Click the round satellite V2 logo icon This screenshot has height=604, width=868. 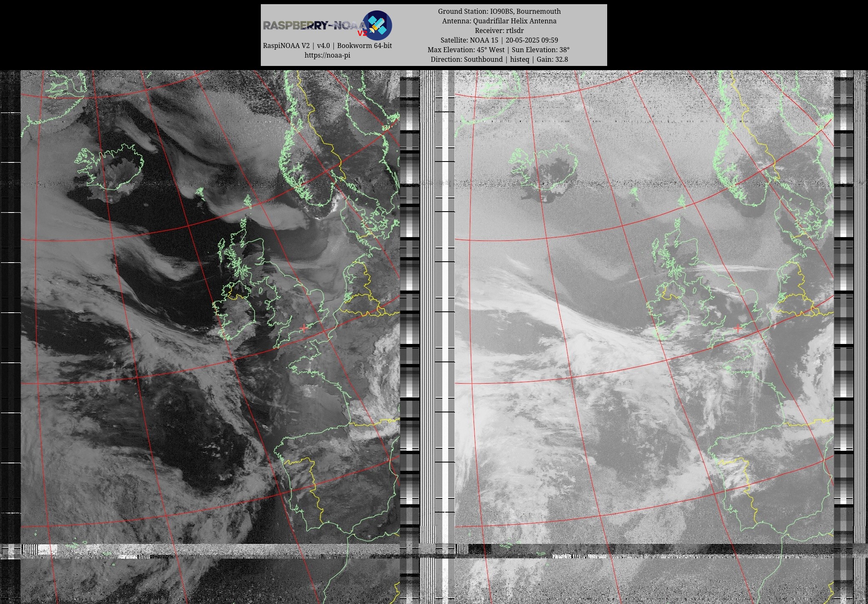click(377, 25)
